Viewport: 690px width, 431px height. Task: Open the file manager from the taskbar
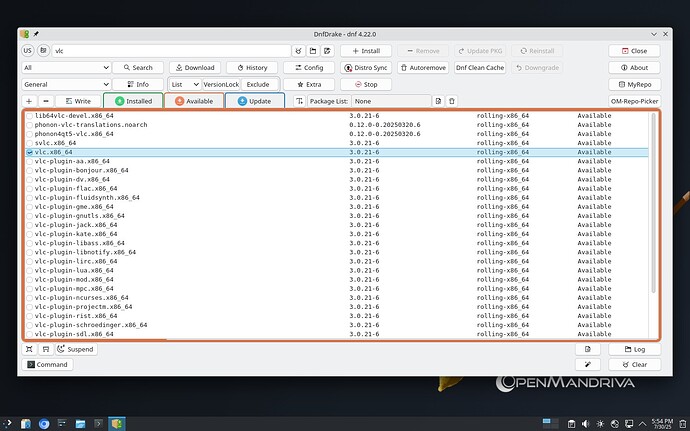click(x=80, y=424)
